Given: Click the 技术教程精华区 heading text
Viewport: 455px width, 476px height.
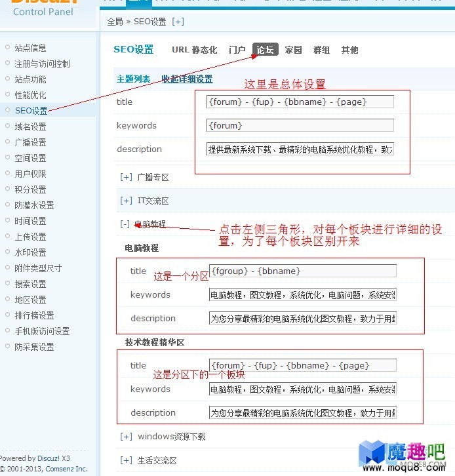Looking at the screenshot, I should click(x=155, y=342).
